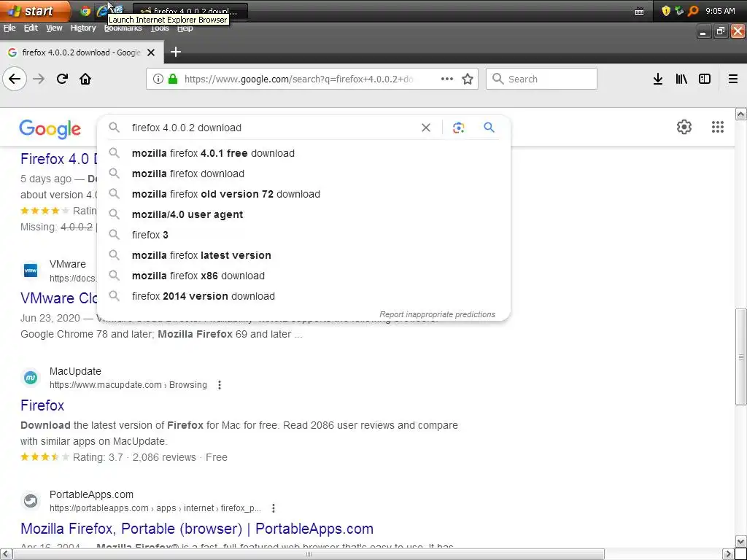The height and width of the screenshot is (560, 747).
Task: Click Report inappropriate predictions link
Action: [x=437, y=314]
